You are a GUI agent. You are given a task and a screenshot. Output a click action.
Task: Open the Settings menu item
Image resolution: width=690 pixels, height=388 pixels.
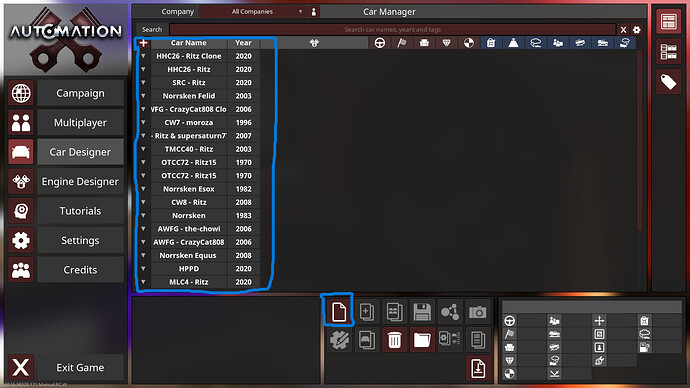(80, 241)
